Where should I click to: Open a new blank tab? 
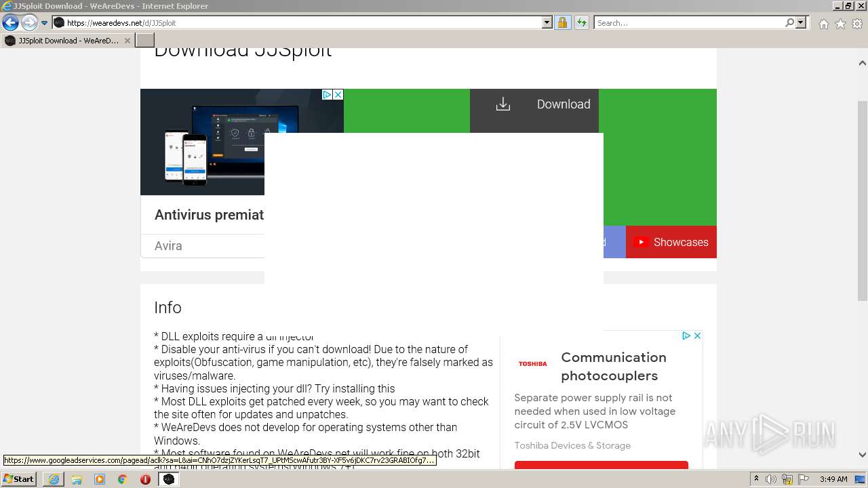coord(145,41)
